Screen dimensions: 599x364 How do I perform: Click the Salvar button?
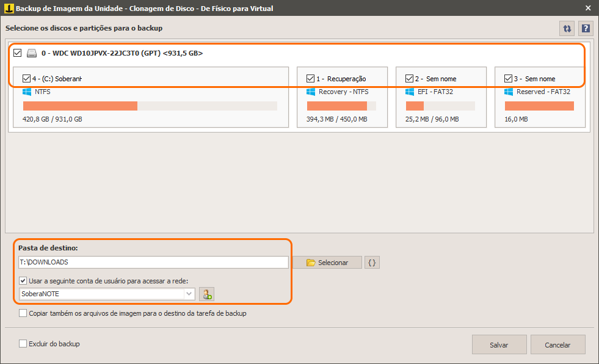coord(499,345)
